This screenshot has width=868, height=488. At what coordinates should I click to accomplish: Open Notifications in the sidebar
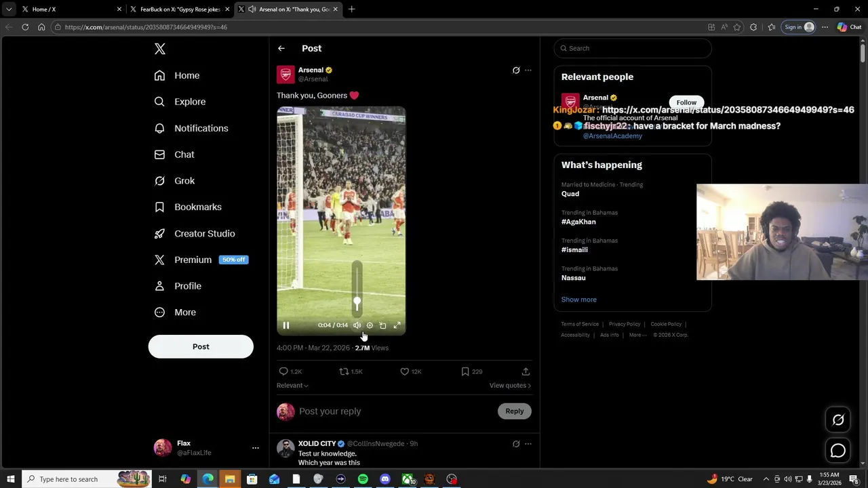coord(191,128)
